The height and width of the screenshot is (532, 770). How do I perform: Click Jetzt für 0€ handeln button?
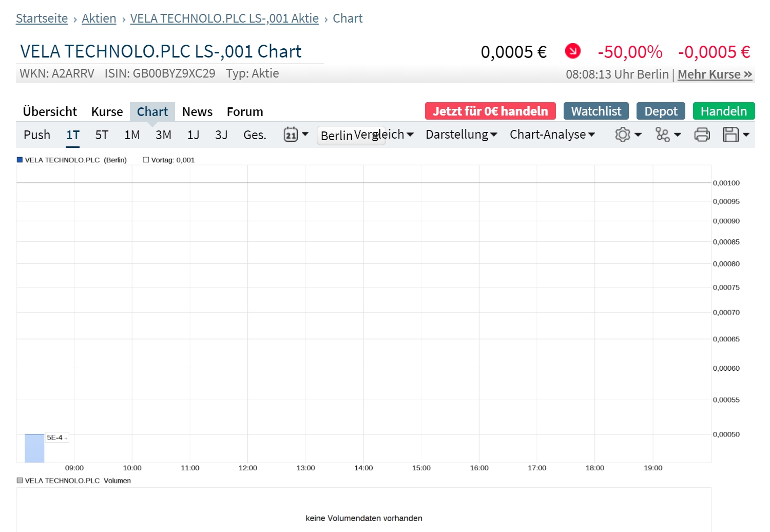click(490, 111)
